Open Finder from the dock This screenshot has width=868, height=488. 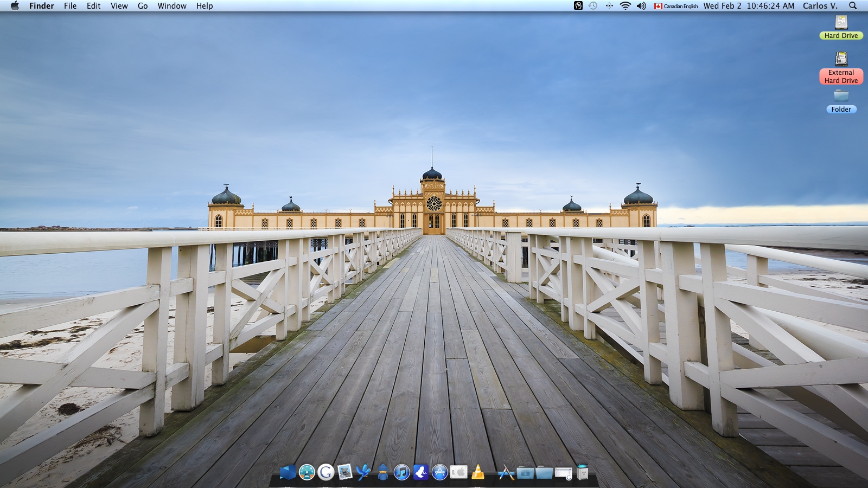(x=288, y=472)
